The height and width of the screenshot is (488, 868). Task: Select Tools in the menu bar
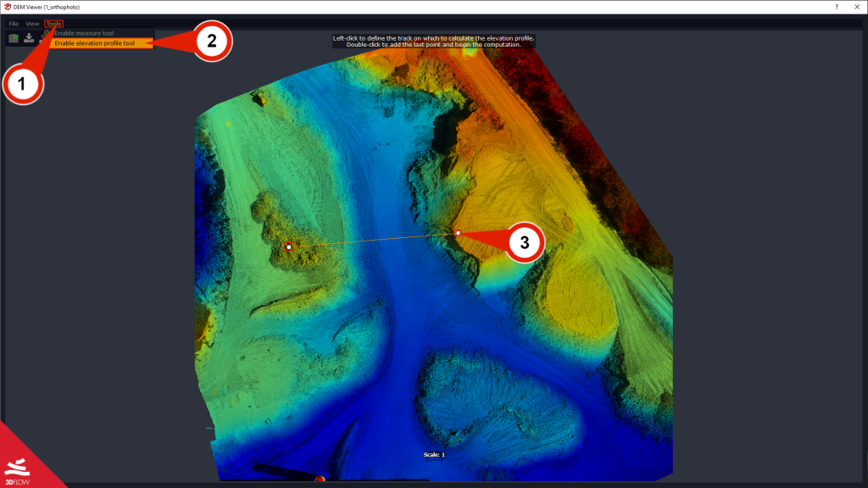click(53, 23)
